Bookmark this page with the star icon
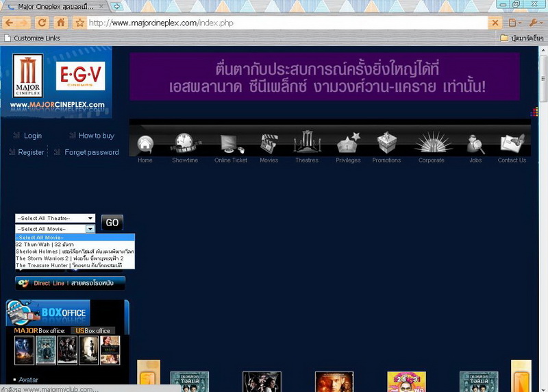This screenshot has height=392, width=548. pyautogui.click(x=80, y=23)
